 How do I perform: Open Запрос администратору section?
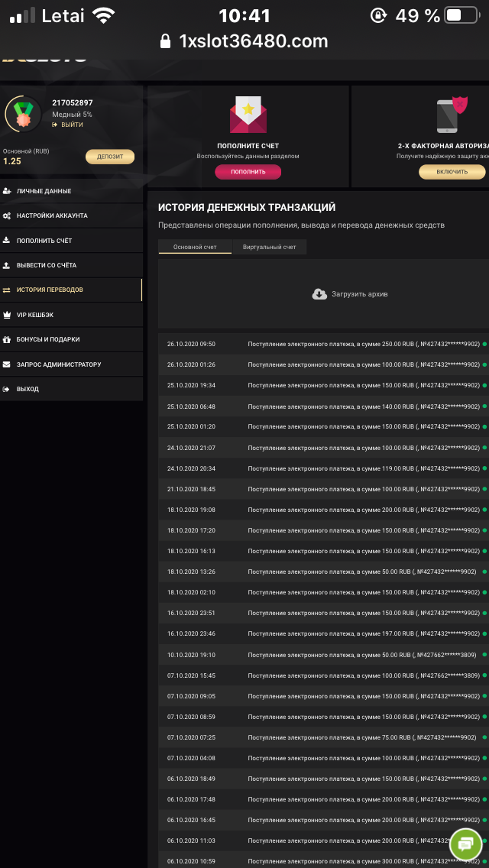[x=59, y=364]
